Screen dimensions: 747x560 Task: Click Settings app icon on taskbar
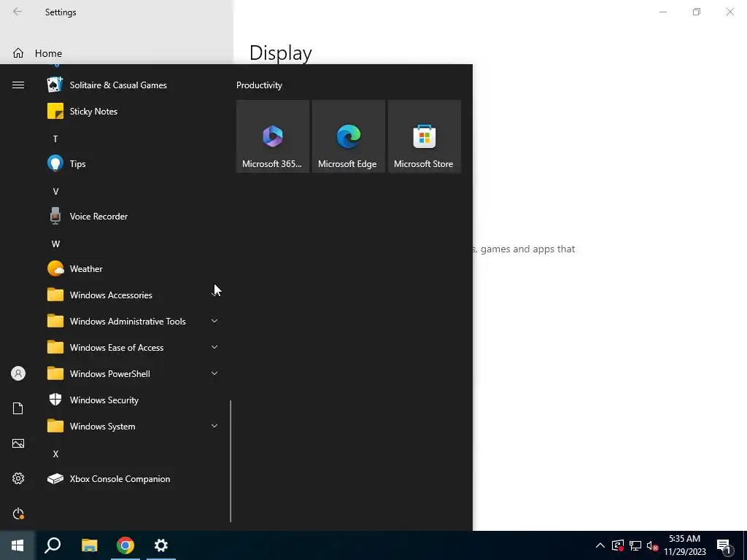point(161,545)
